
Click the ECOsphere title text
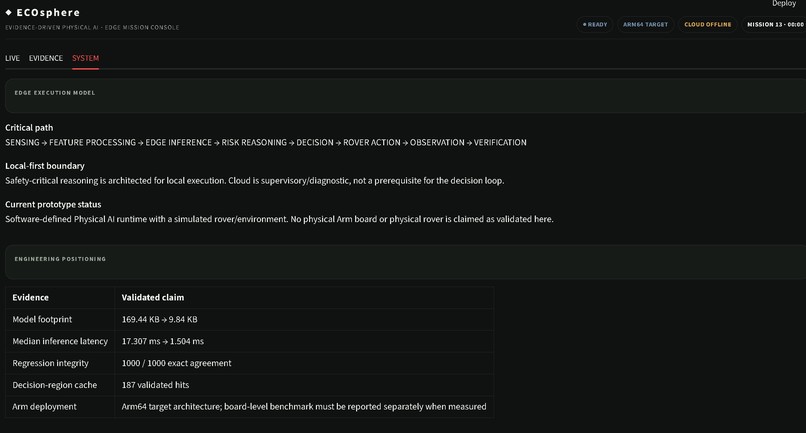click(48, 12)
